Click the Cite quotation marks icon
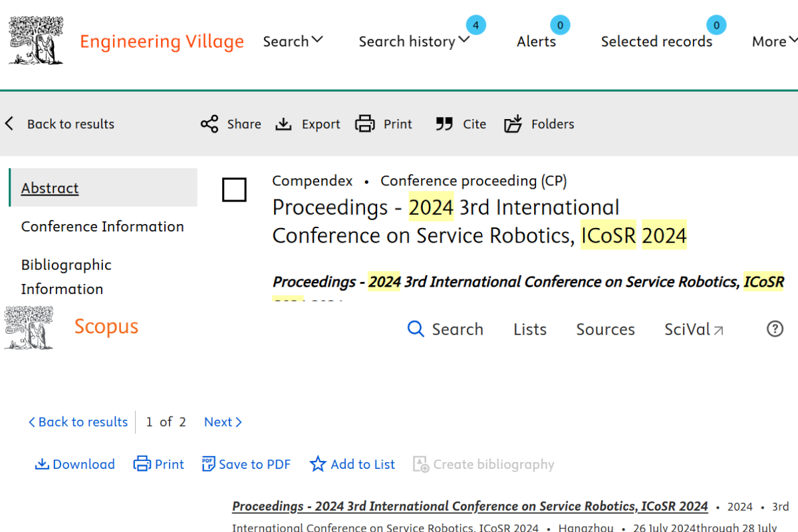 tap(444, 124)
